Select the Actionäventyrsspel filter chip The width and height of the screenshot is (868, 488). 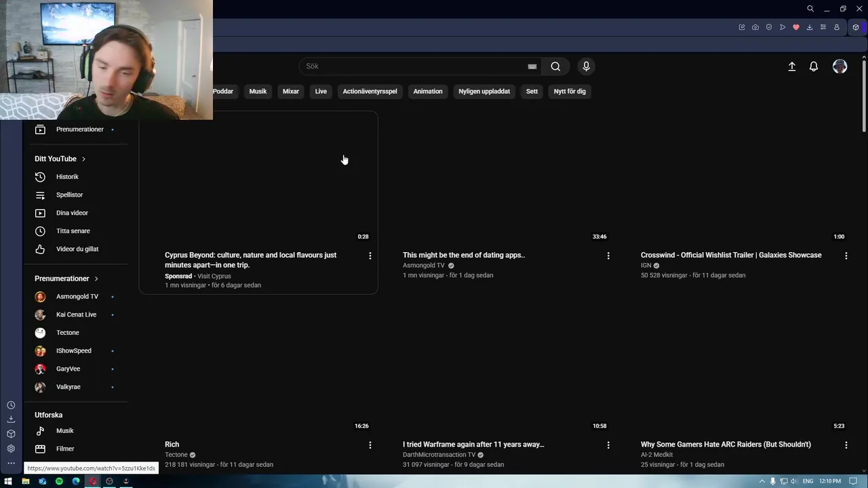tap(370, 91)
